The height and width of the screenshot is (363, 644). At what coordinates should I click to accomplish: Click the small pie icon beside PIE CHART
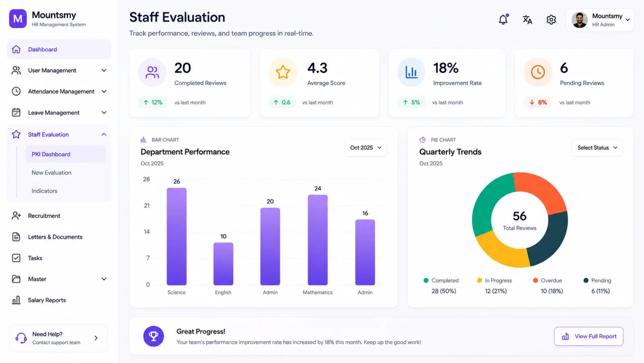point(422,140)
